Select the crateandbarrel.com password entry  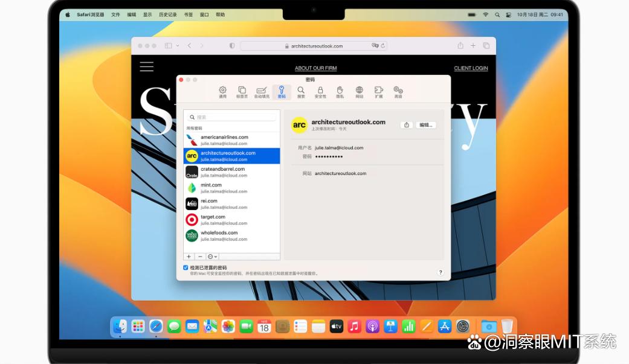(x=232, y=172)
